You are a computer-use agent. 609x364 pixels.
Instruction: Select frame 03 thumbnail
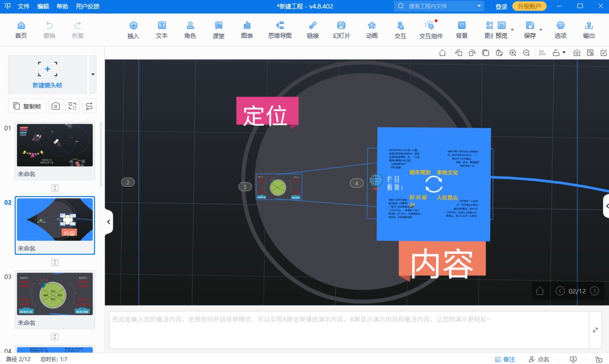point(55,294)
